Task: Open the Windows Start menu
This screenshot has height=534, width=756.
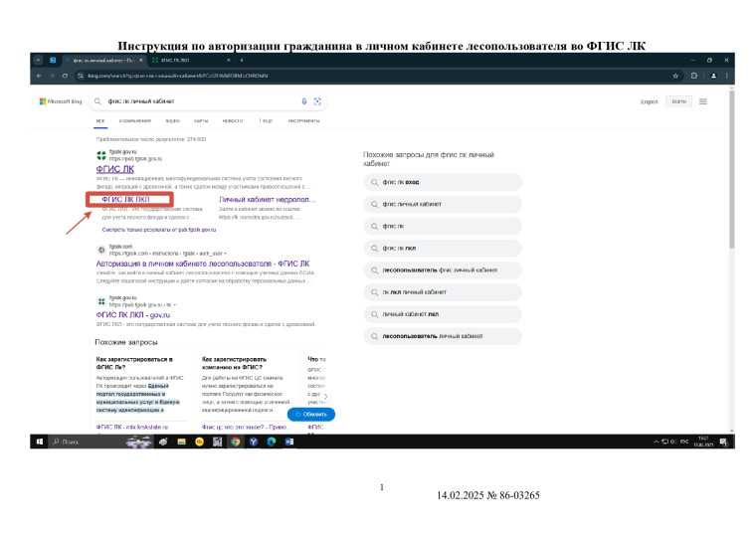Action: tap(40, 442)
